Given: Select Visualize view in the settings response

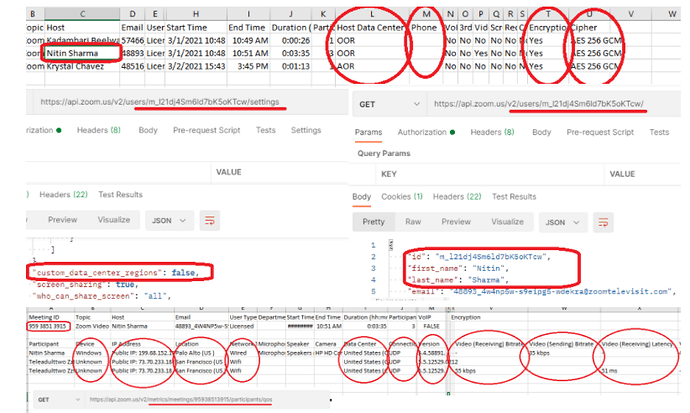Looking at the screenshot, I should [114, 220].
